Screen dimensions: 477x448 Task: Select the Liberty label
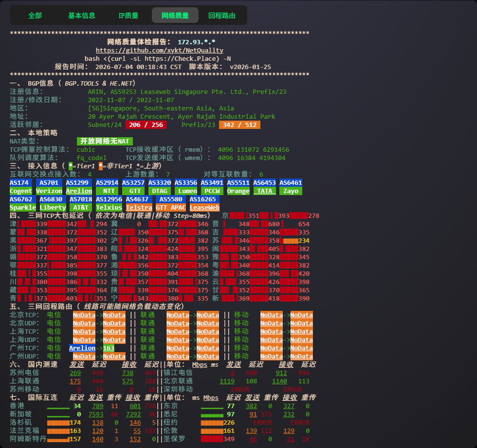tap(53, 208)
